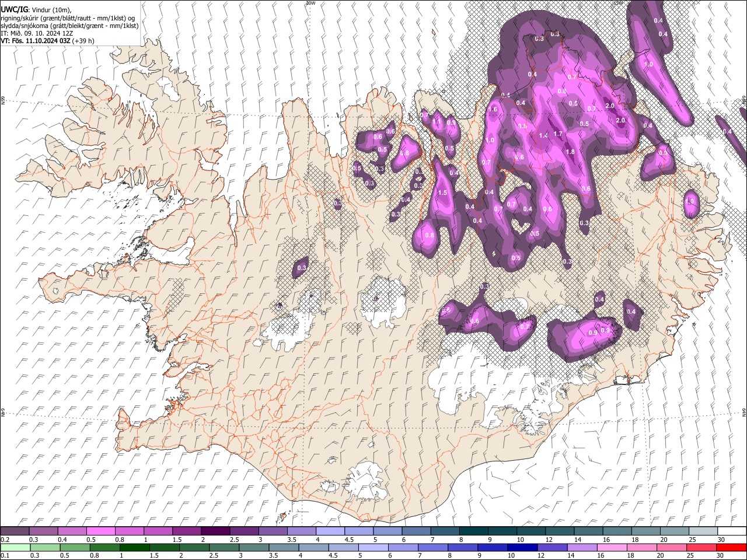
Task: Click the light grey 25–30 snow legend swatch
Action: 703,531
